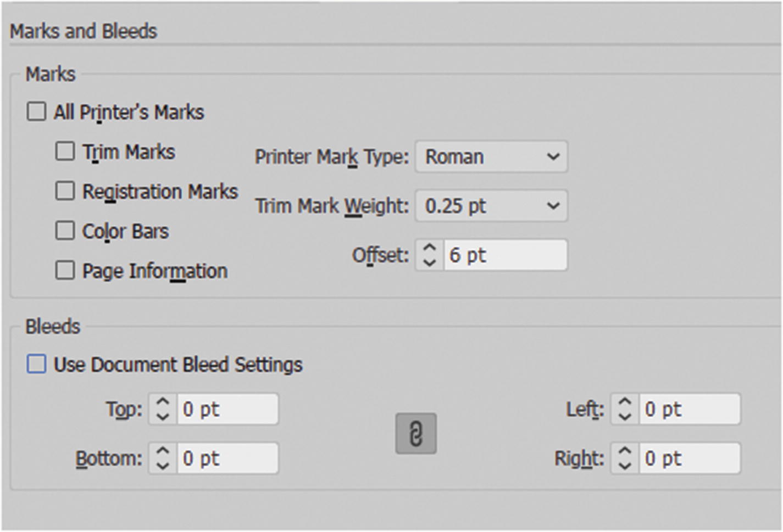Click the Bottom bleed stepper arrows
783x532 pixels.
point(163,458)
